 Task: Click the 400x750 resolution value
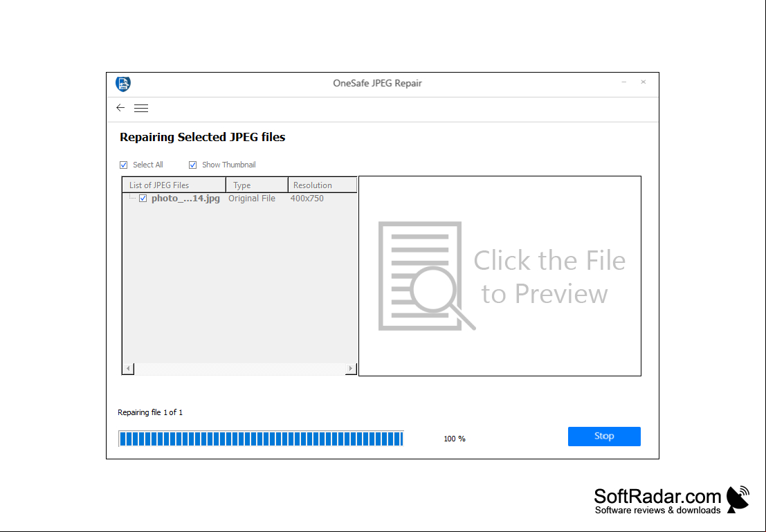(307, 199)
